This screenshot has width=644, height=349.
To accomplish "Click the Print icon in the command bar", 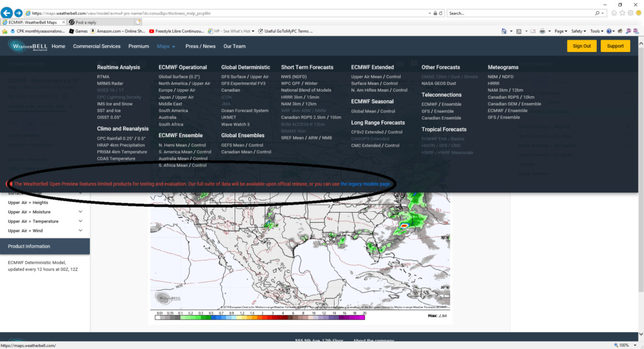I will coord(542,31).
